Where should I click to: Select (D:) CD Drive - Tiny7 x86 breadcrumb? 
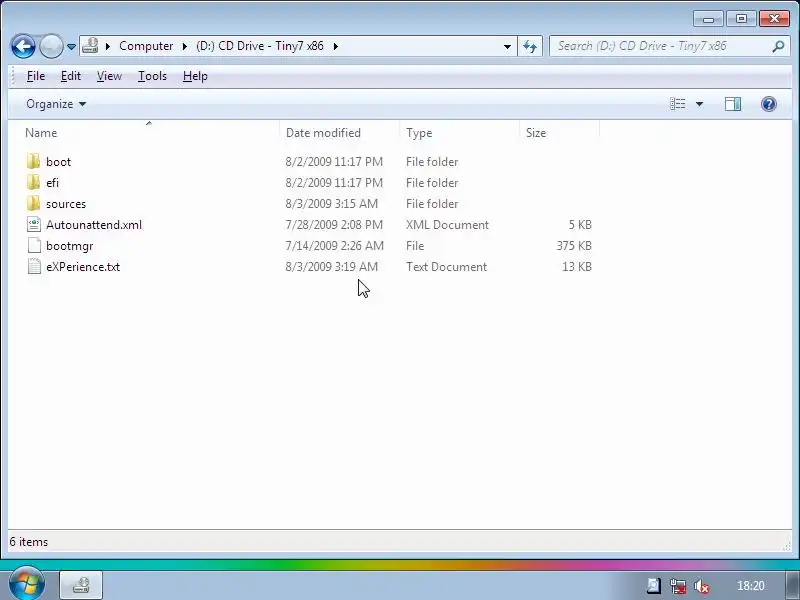point(260,46)
